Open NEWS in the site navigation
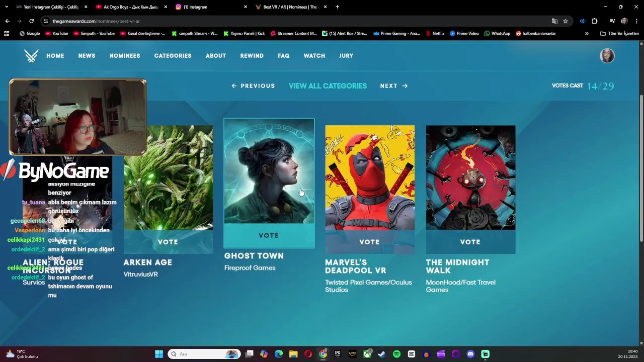The width and height of the screenshot is (644, 362). 87,56
